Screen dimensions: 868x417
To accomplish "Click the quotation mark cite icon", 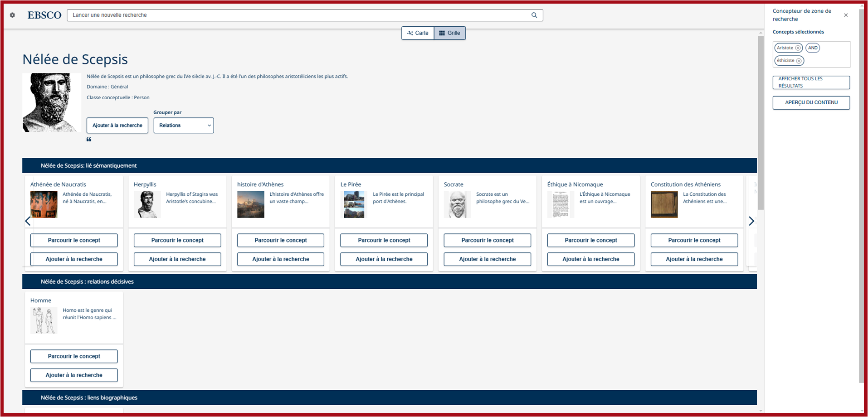I will [89, 139].
